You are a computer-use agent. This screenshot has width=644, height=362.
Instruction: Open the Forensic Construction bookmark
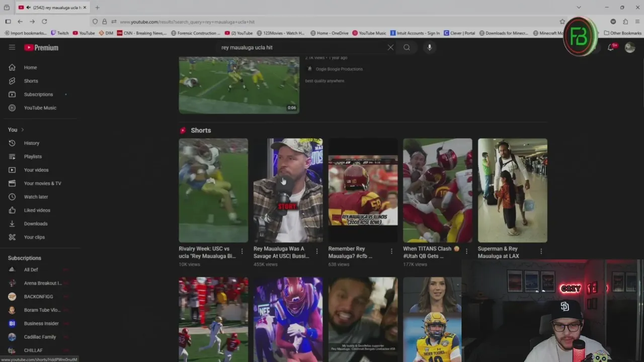coord(196,33)
